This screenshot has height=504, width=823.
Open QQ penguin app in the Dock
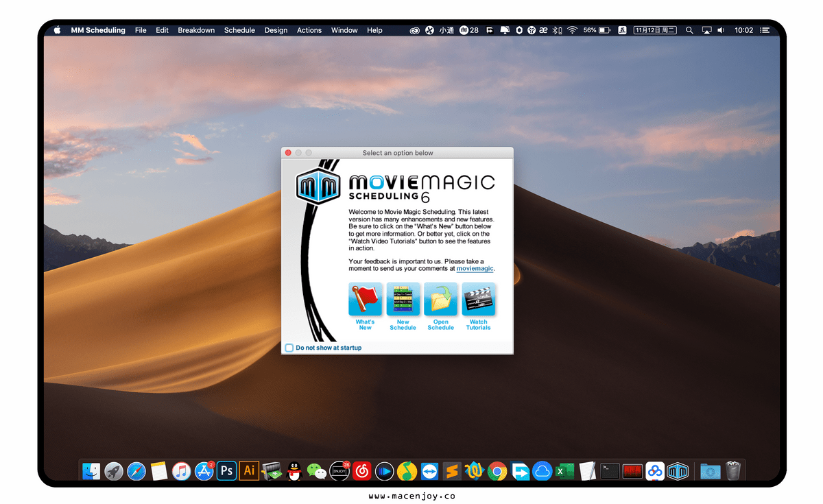294,470
